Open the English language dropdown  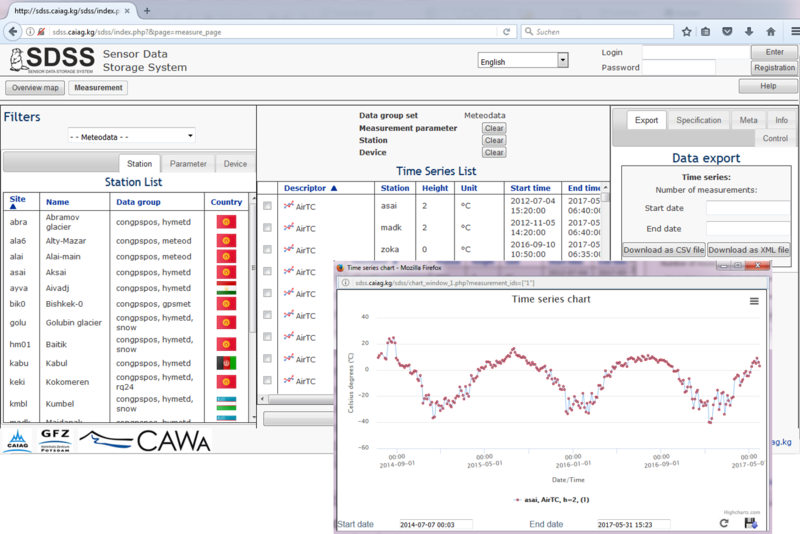[x=523, y=61]
